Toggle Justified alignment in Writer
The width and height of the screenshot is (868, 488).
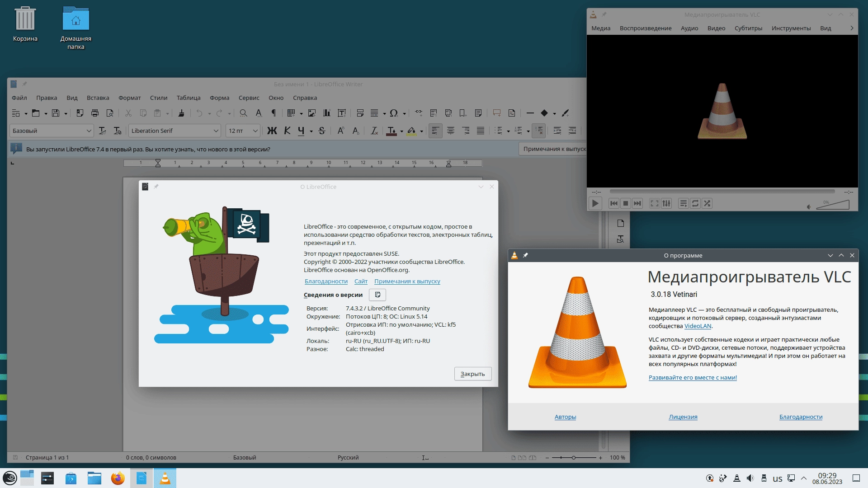pyautogui.click(x=481, y=131)
